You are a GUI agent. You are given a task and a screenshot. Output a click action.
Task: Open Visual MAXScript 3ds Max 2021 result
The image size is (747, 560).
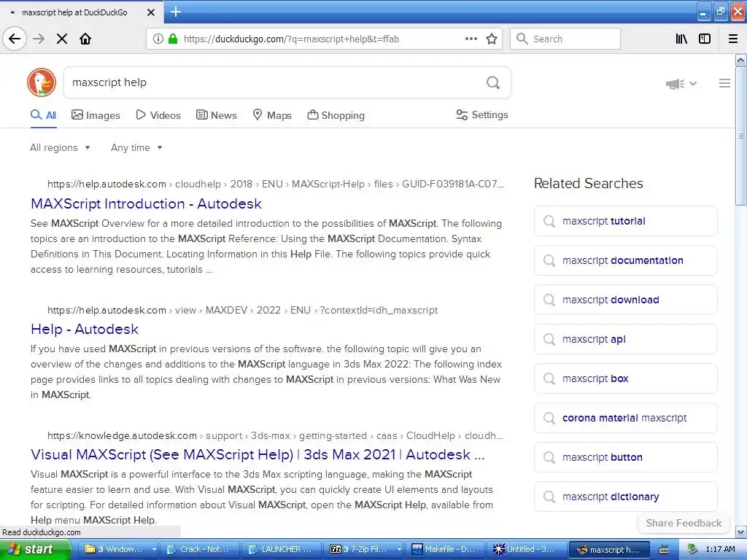[258, 454]
